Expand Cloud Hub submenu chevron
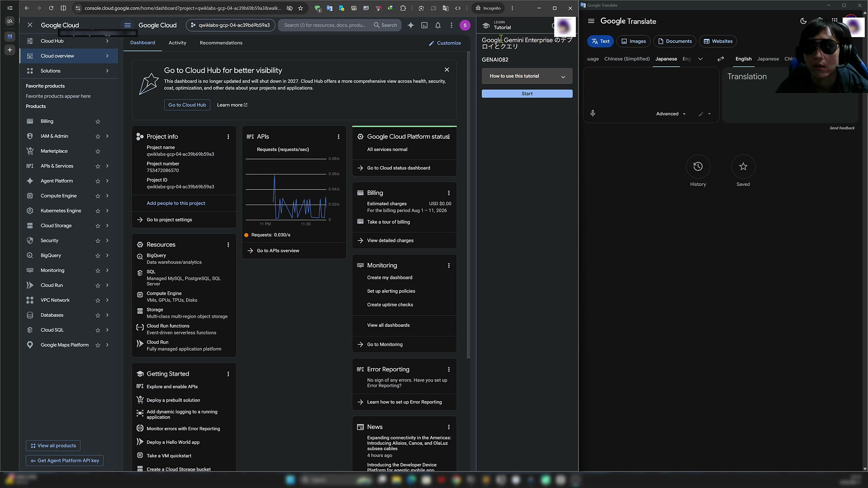 [x=107, y=41]
